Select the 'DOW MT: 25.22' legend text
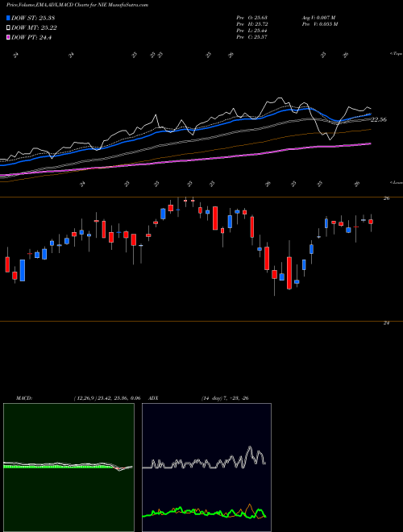The width and height of the screenshot is (403, 532). (x=34, y=28)
